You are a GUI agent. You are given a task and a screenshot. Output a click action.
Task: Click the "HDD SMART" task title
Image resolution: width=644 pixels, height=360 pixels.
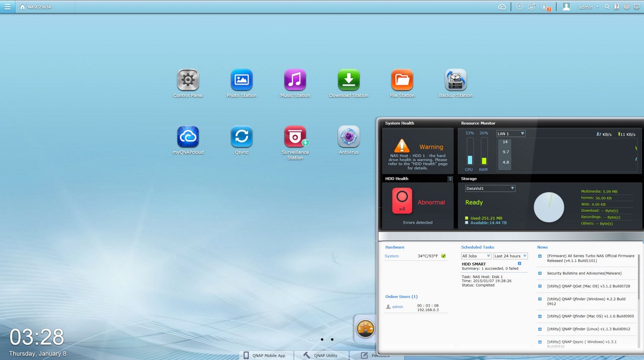(x=474, y=264)
